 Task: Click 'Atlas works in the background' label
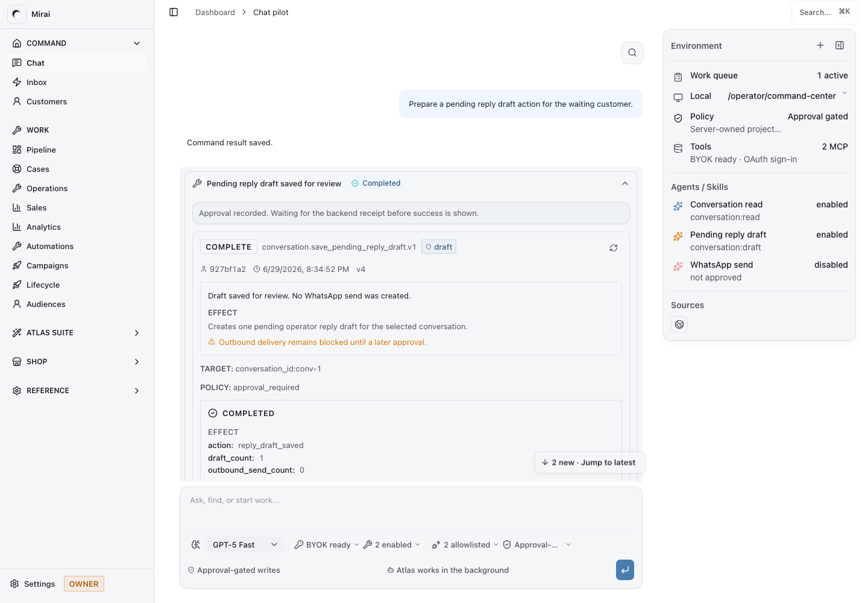(x=448, y=570)
